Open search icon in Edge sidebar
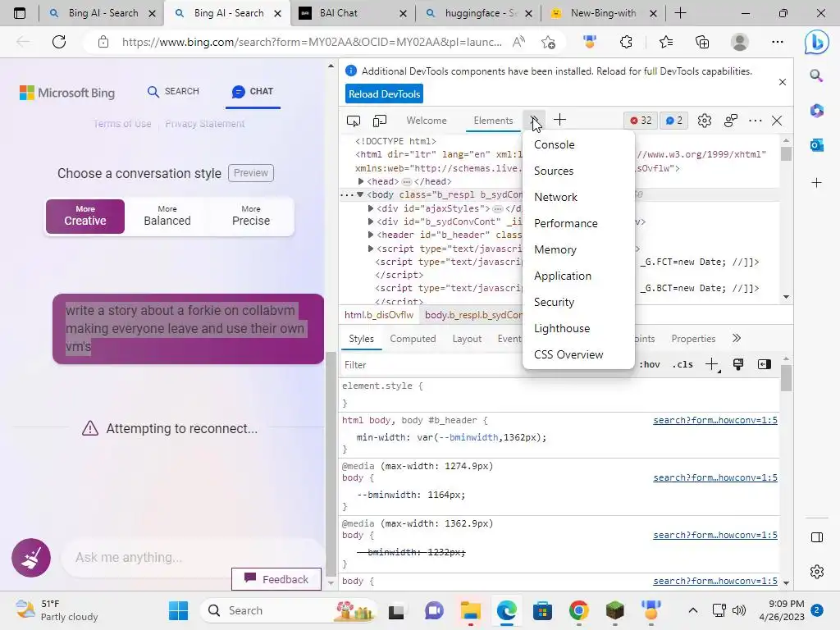 pos(816,75)
